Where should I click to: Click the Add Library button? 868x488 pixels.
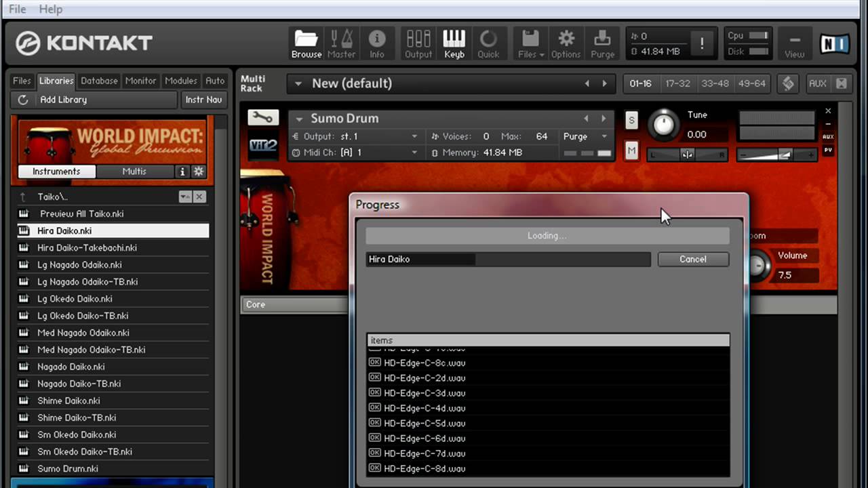[x=94, y=100]
